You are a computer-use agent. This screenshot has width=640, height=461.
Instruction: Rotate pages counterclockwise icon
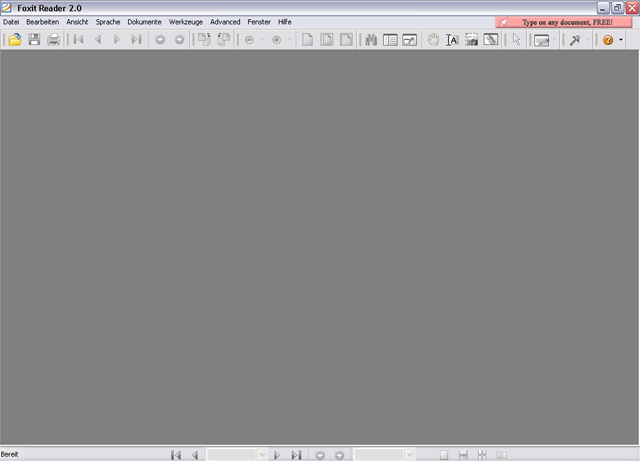(x=204, y=40)
